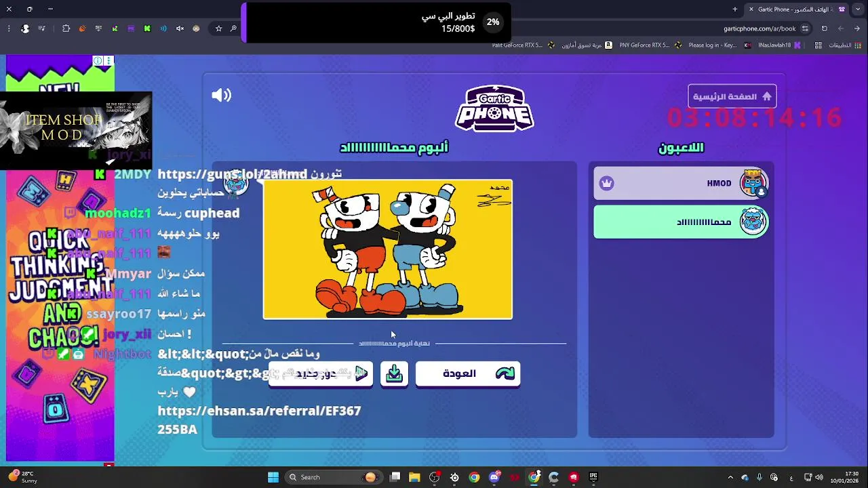Toggle the tab mute speaker icon
Image resolution: width=868 pixels, height=488 pixels.
pos(180,28)
